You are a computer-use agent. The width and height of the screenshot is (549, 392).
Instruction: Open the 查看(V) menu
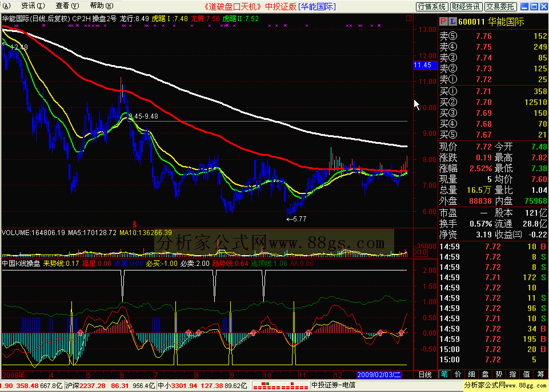67,6
